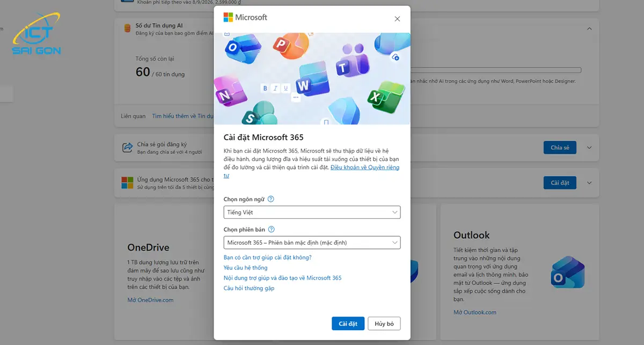The image size is (644, 345).
Task: Click the coins icon beside Số dư Tín dụng AI
Action: point(127,28)
